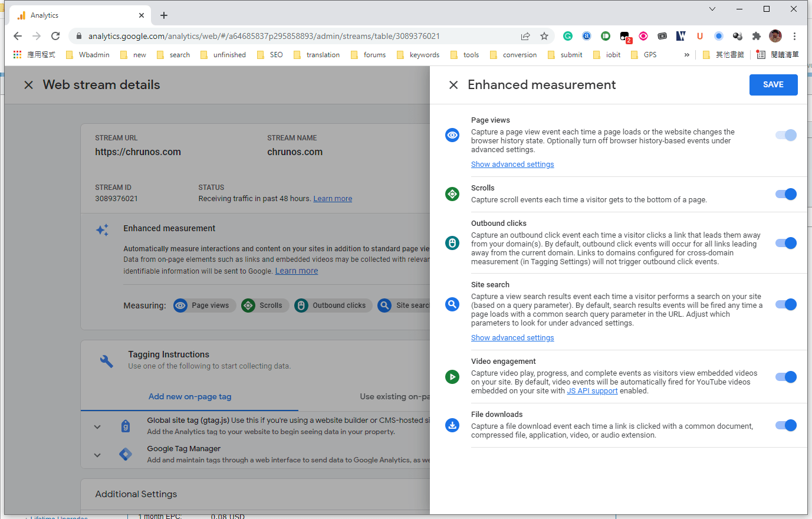Open the Google apps grid icon

click(x=17, y=54)
